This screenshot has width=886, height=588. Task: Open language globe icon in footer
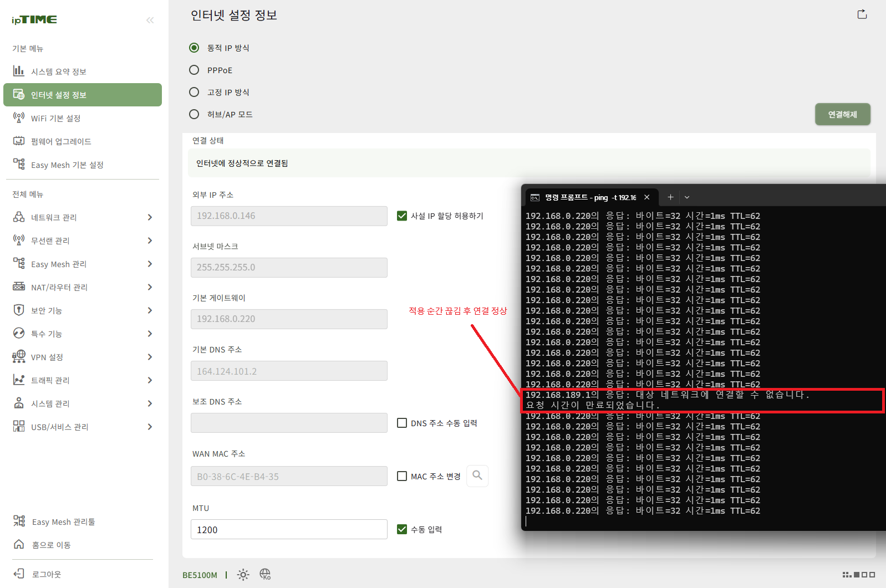click(265, 574)
